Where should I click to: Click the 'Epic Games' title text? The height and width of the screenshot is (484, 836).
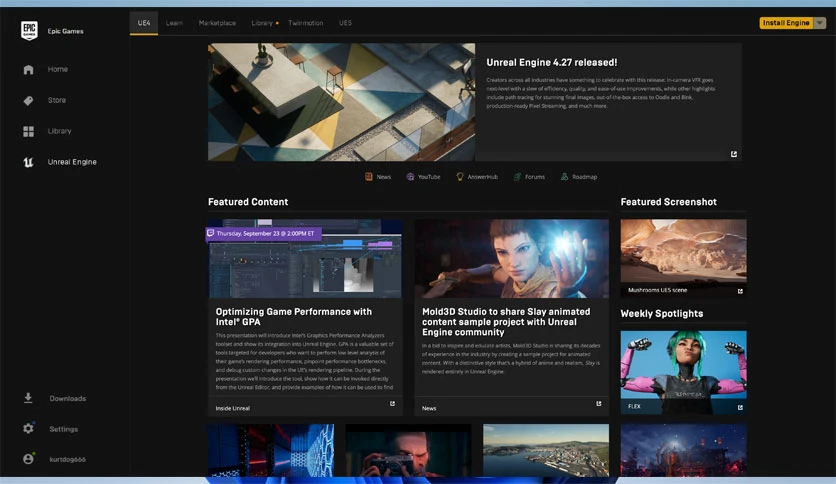coord(65,31)
